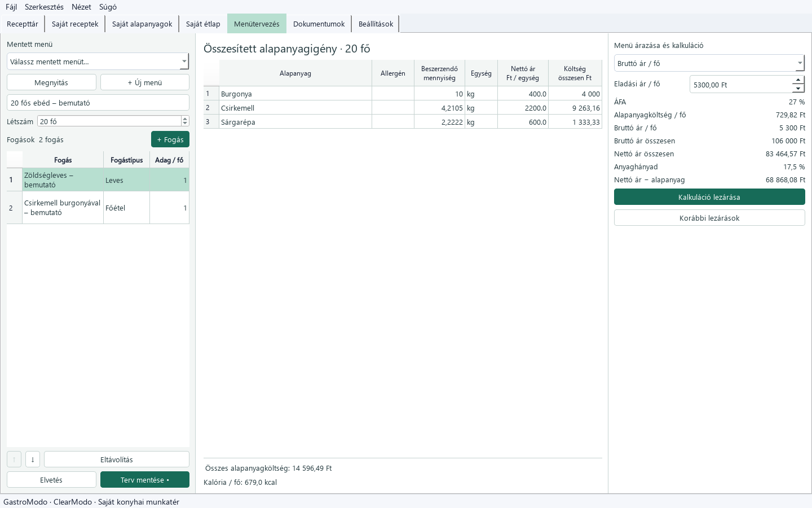Switch to the Saját étlap tab
The width and height of the screenshot is (812, 508).
pyautogui.click(x=203, y=24)
